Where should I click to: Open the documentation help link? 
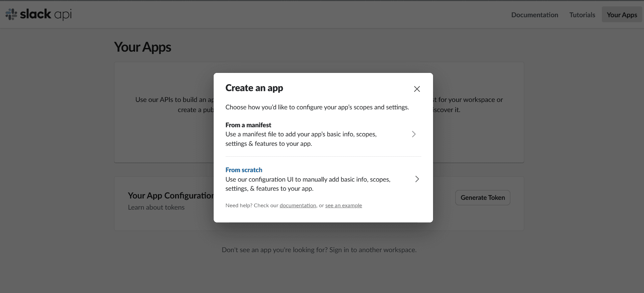point(298,205)
